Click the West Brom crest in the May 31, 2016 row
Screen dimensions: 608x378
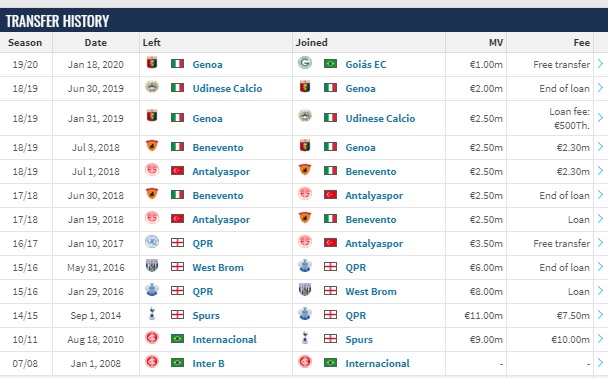[152, 266]
